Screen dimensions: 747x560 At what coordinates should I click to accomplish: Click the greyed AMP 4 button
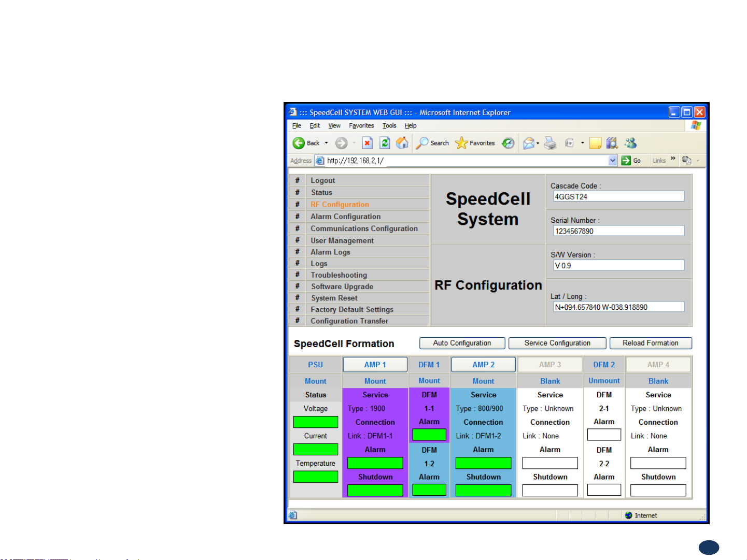[x=658, y=365]
